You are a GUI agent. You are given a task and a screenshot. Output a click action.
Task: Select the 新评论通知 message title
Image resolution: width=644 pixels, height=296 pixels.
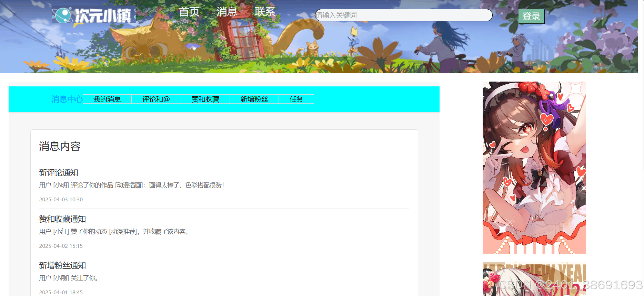tap(59, 172)
